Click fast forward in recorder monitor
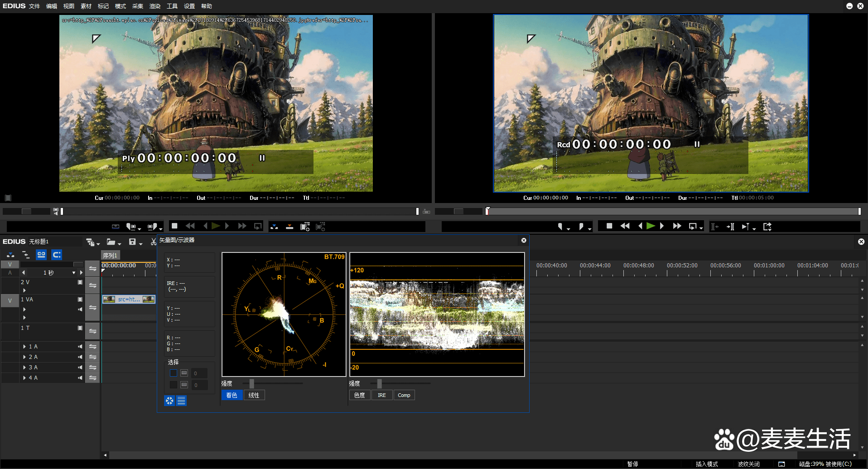 point(677,226)
